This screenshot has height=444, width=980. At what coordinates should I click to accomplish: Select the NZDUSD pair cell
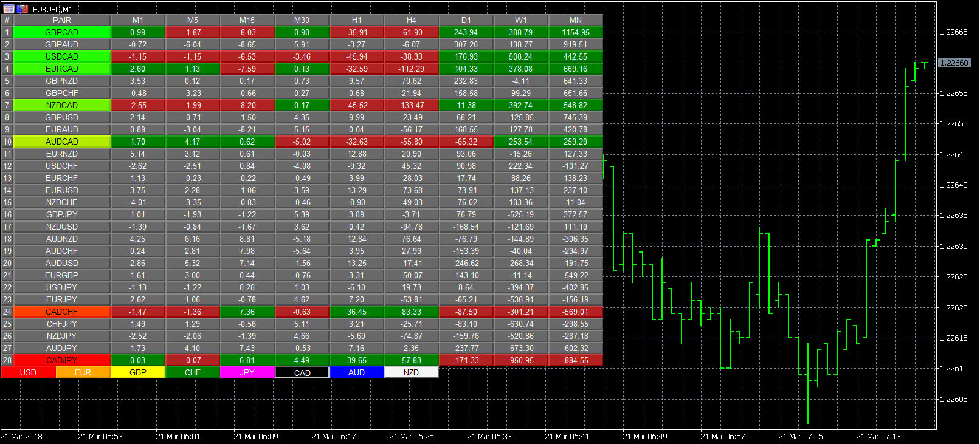62,227
